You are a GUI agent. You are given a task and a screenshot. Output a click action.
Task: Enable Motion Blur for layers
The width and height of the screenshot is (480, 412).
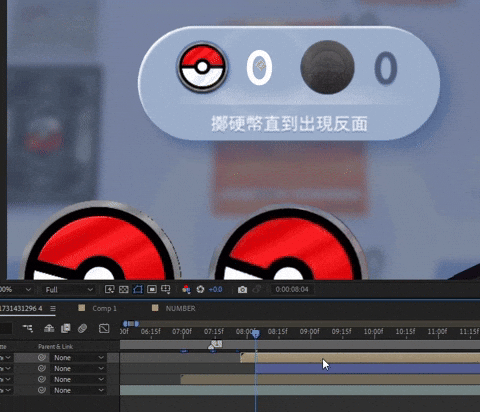82,329
